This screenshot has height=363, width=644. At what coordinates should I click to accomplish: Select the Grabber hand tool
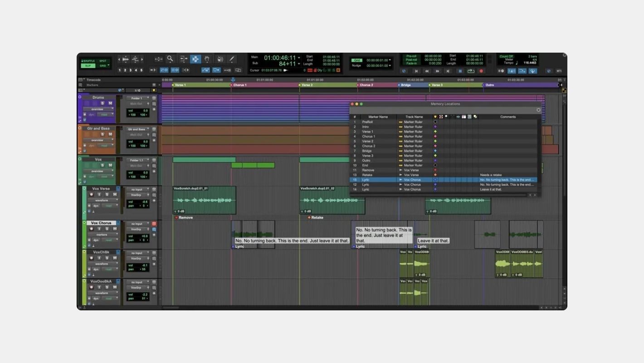tap(208, 59)
